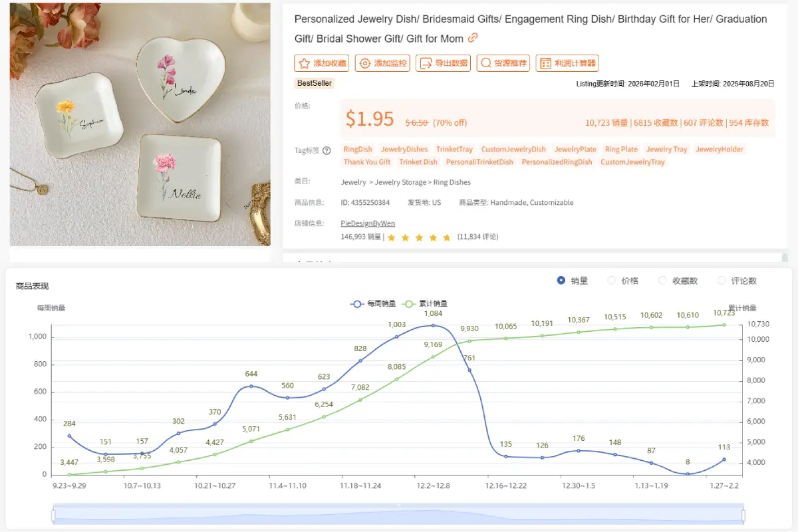Viewport: 798px width, 532px height.
Task: Click the help icon beside Tag标签
Action: click(x=327, y=150)
